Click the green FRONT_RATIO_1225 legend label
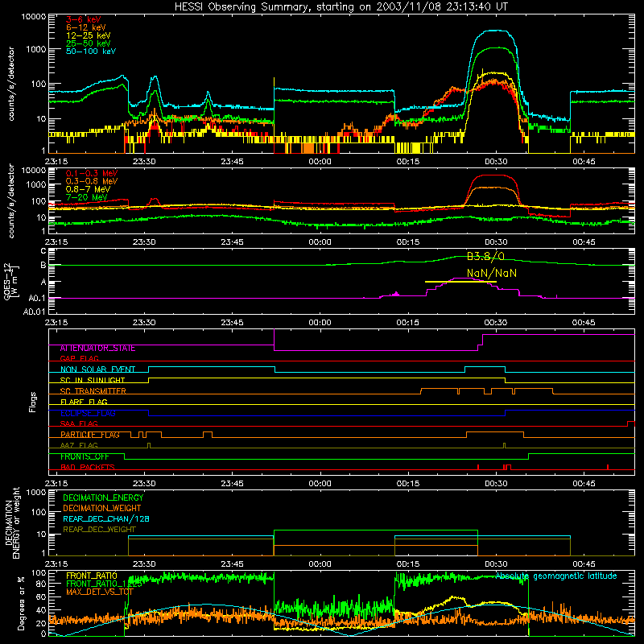 point(104,584)
